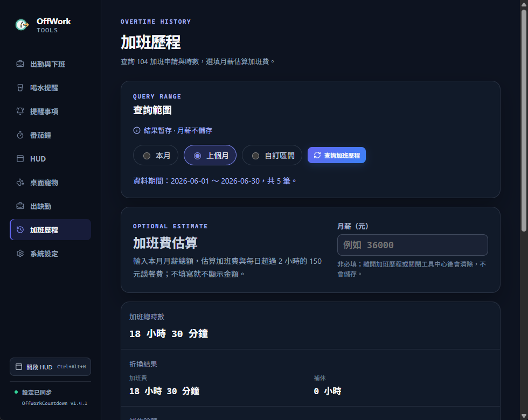Click the 資料期間 2026-06-01 date range text

pyautogui.click(x=215, y=181)
